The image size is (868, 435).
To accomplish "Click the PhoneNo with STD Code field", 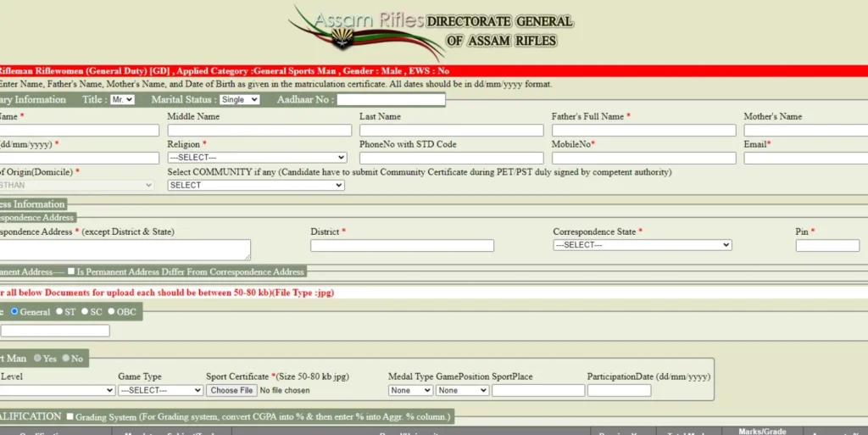I will click(x=451, y=158).
